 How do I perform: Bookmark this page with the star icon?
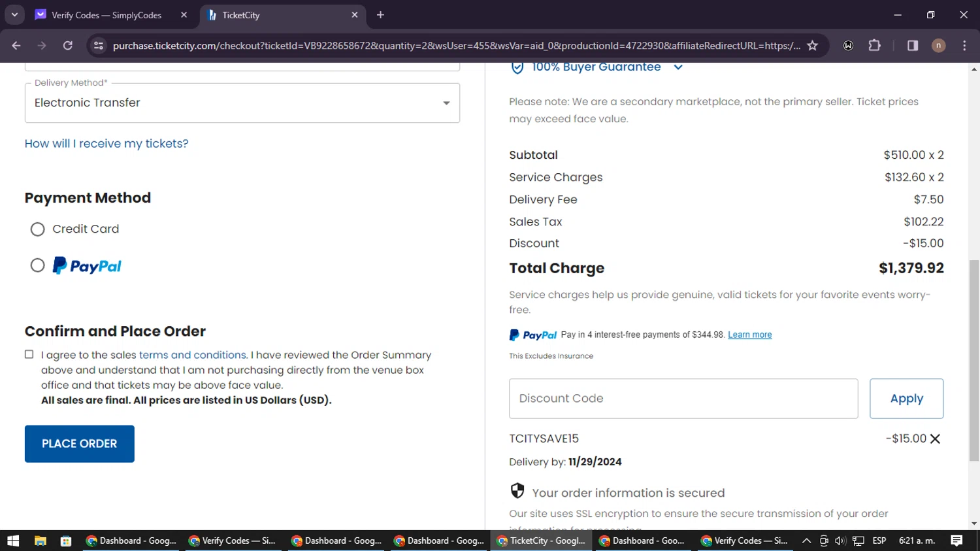(x=813, y=46)
